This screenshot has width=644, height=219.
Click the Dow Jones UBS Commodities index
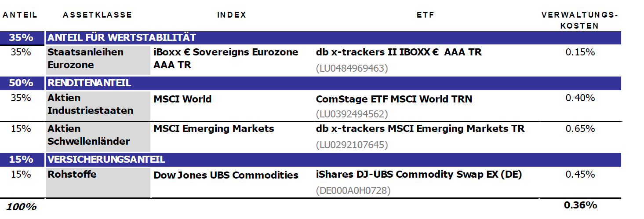(226, 175)
